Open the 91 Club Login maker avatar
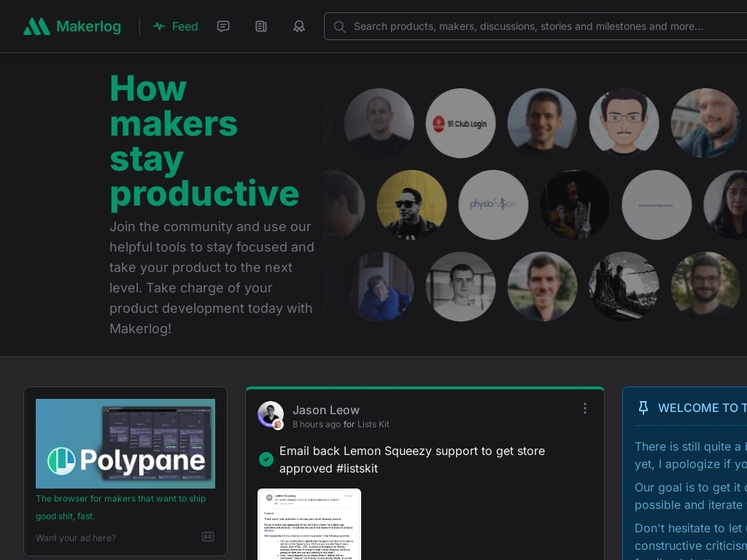Screen dimensions: 747x560 point(461,123)
